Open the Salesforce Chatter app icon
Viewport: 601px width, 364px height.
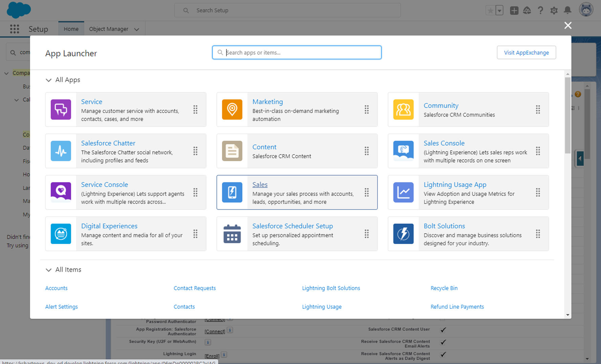coord(61,151)
